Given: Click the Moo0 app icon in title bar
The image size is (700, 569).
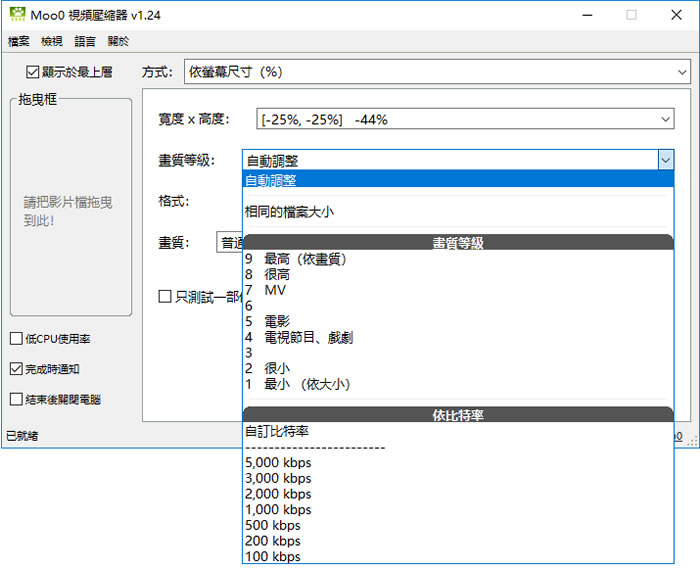Looking at the screenshot, I should click(x=16, y=15).
